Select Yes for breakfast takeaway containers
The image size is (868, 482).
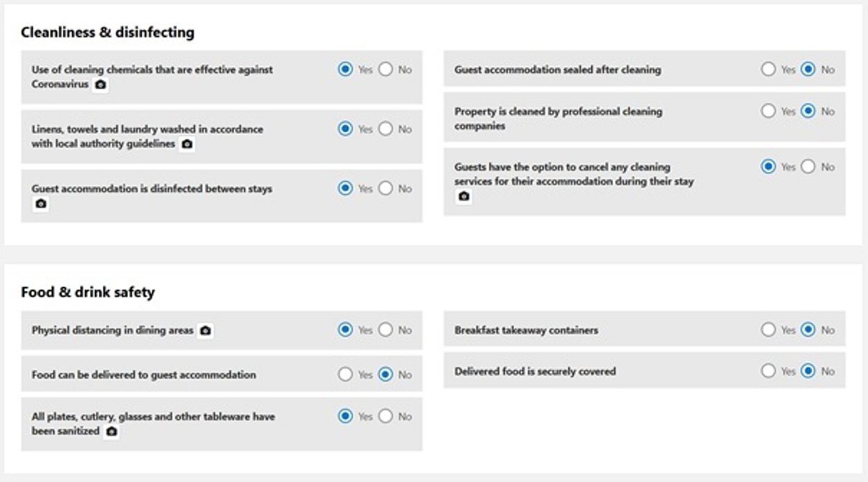tap(768, 330)
